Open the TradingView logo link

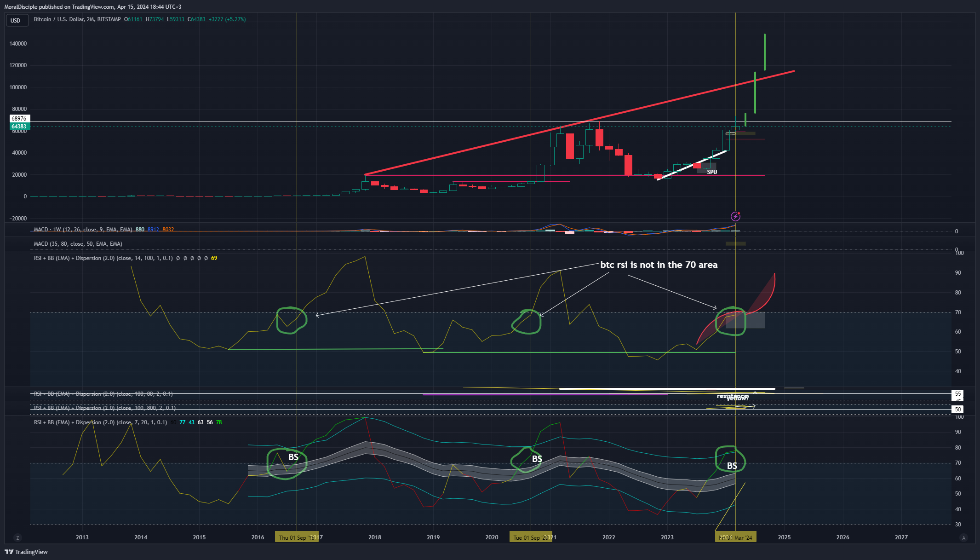pyautogui.click(x=26, y=552)
